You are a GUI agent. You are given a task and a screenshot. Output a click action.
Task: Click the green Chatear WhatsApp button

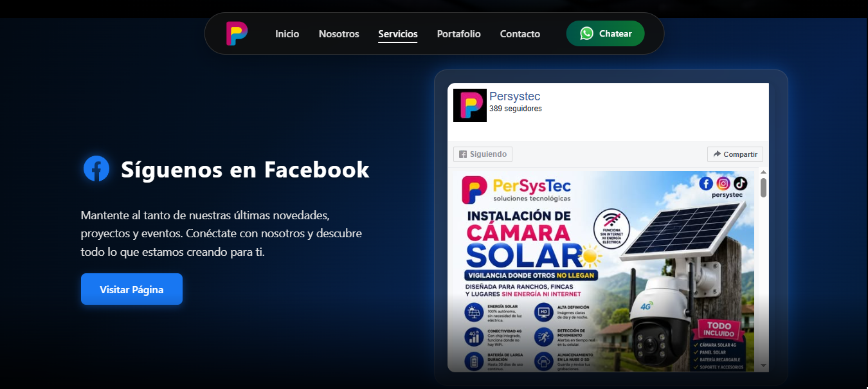click(x=605, y=33)
